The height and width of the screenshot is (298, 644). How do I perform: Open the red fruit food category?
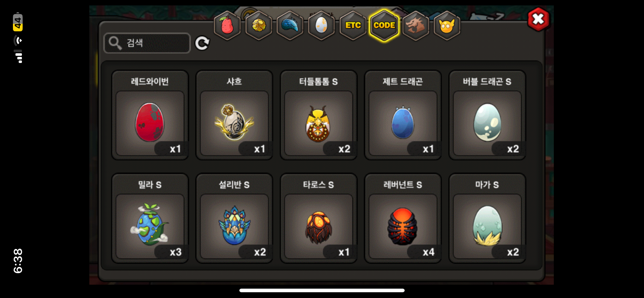(227, 25)
